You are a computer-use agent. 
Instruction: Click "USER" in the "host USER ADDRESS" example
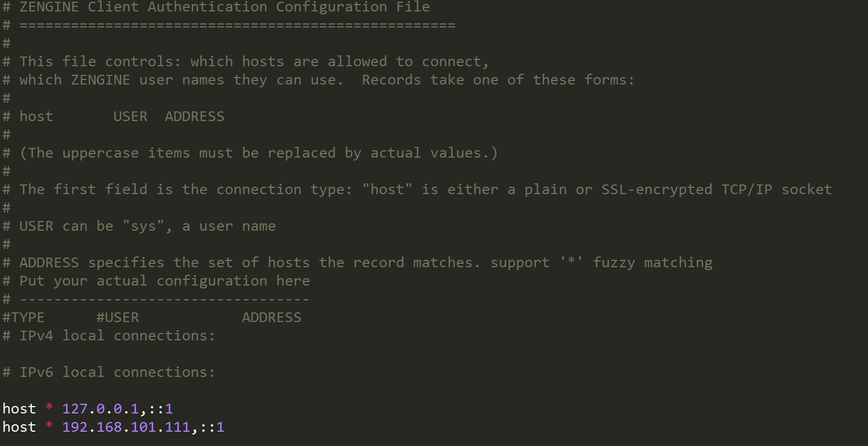[130, 116]
